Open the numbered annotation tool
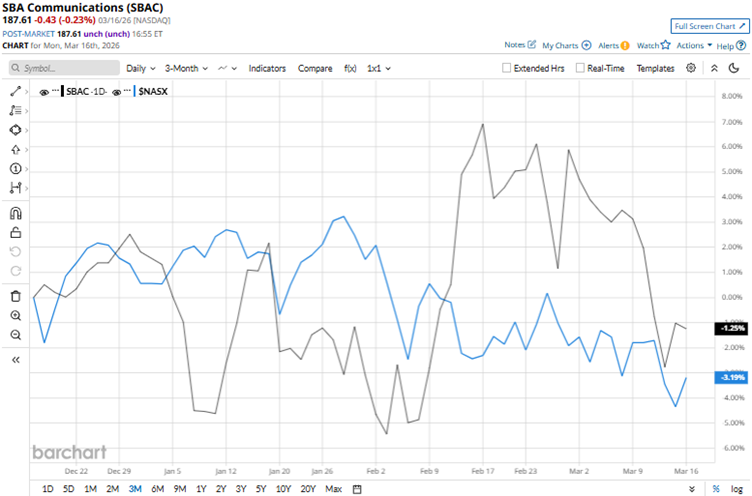 [15, 169]
